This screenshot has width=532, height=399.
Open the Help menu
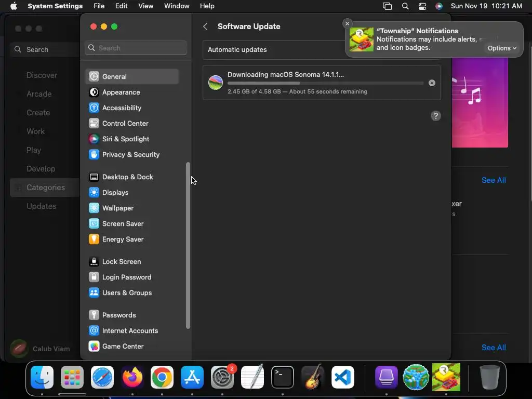point(207,6)
